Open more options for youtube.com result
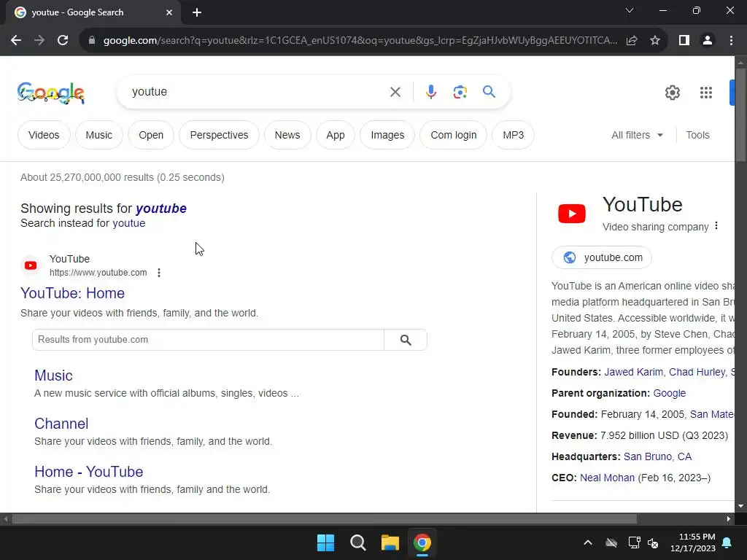 point(158,273)
